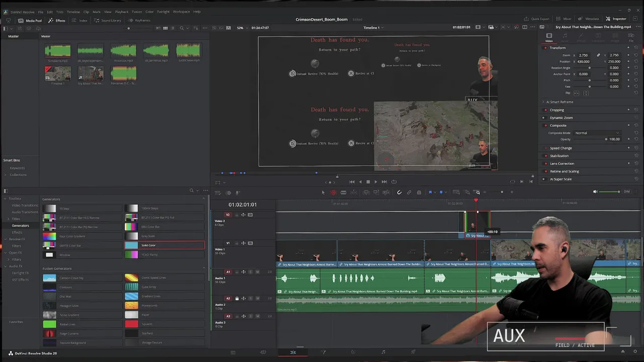The height and width of the screenshot is (362, 644).
Task: Open the Sound Library panel
Action: (107, 20)
